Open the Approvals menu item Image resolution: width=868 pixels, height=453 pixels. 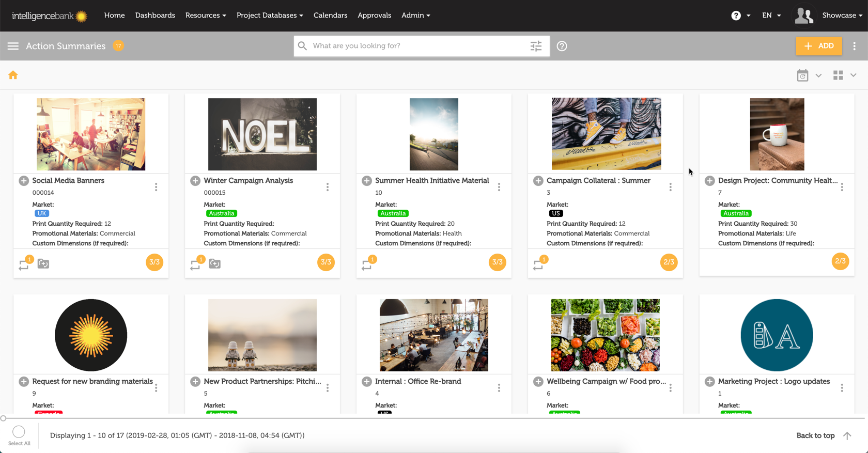pos(374,15)
